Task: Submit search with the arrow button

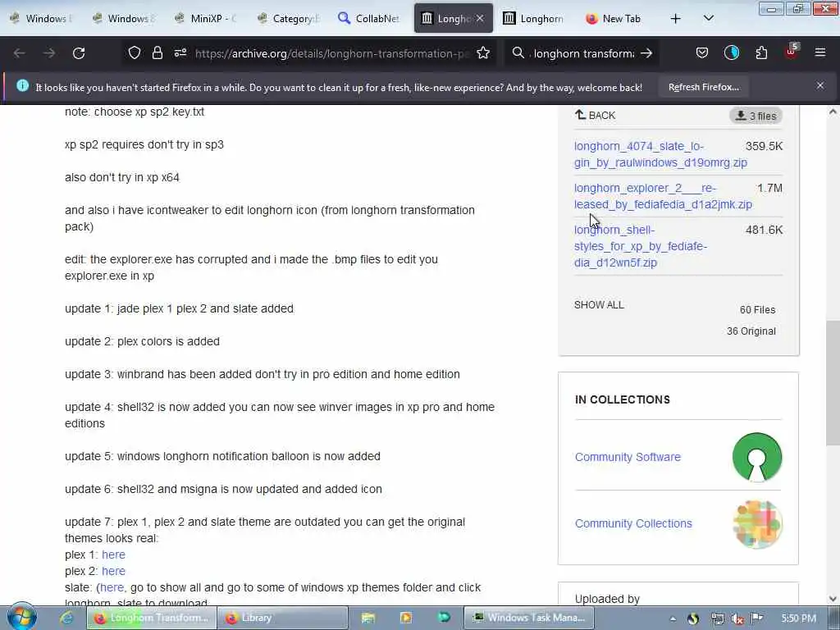Action: click(646, 53)
